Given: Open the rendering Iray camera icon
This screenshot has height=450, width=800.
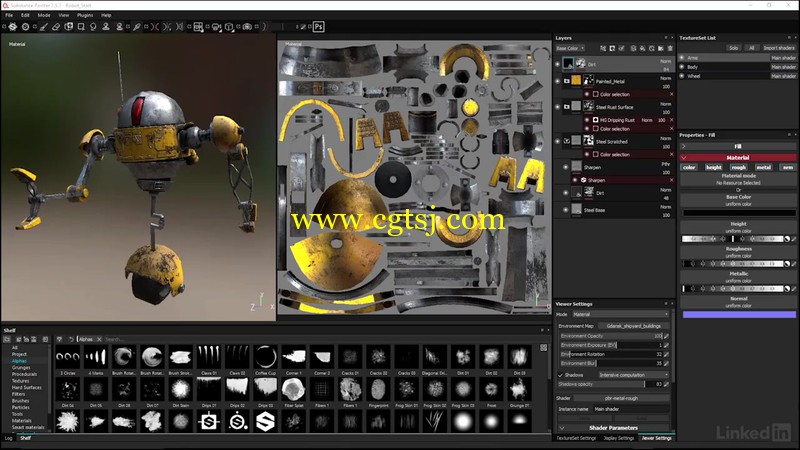Looking at the screenshot, I should point(247,27).
